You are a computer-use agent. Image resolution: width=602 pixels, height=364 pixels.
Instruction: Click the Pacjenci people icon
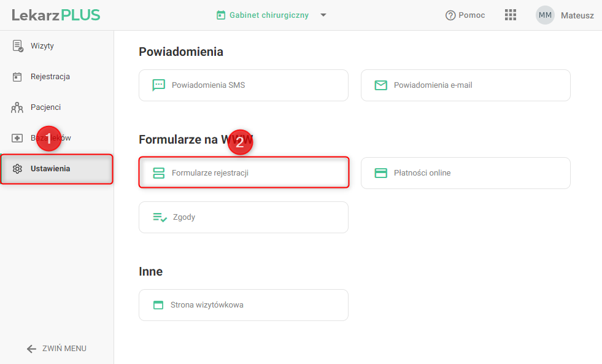[x=17, y=107]
